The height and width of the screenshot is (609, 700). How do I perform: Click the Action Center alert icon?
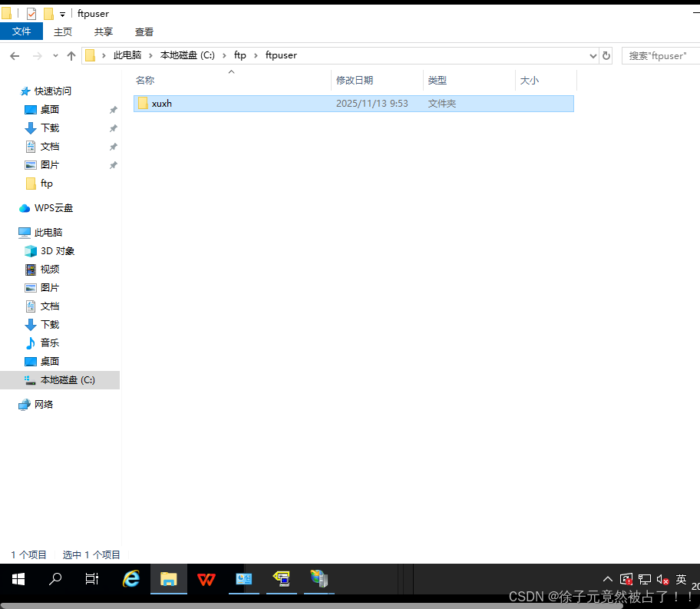point(626,578)
